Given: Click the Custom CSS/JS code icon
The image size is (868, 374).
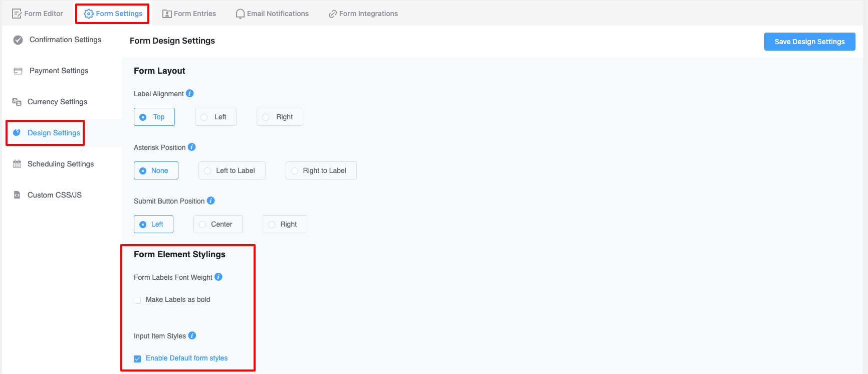Looking at the screenshot, I should pos(17,195).
